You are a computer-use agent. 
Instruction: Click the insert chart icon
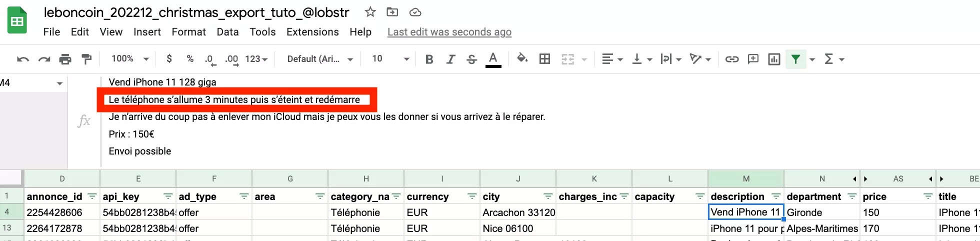tap(773, 59)
